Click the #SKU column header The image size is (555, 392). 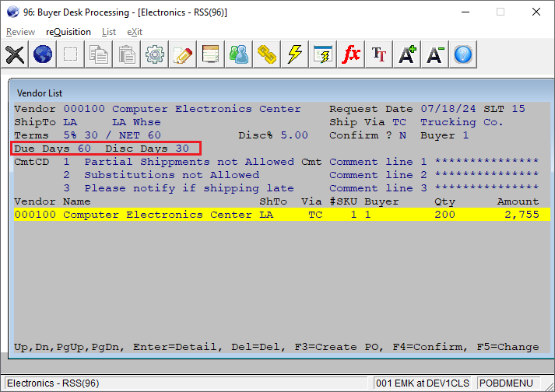(343, 201)
